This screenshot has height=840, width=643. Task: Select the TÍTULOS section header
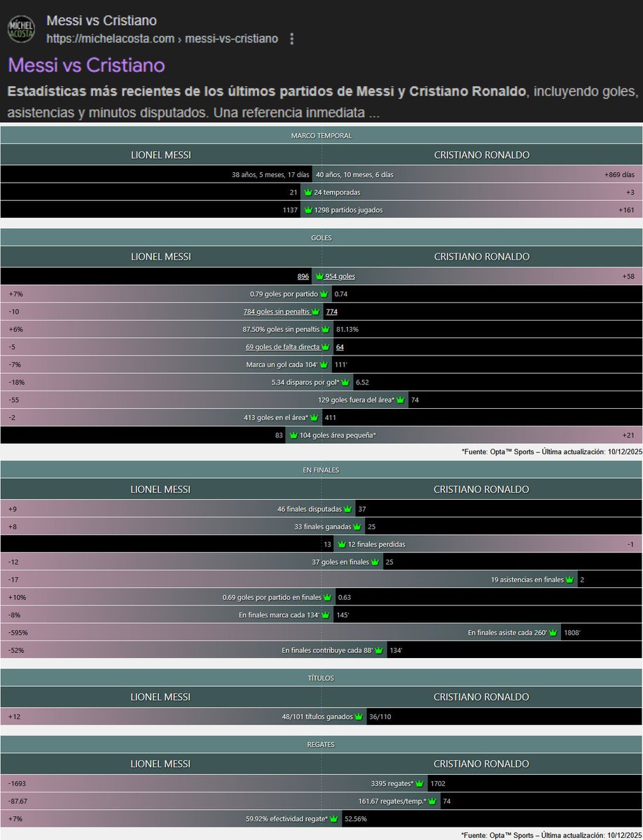(x=321, y=678)
